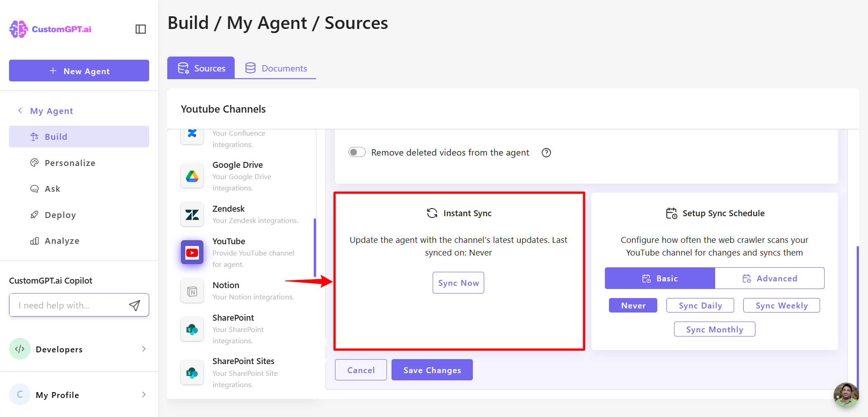Select the Never sync option
Viewport: 868px width, 417px height.
[633, 305]
